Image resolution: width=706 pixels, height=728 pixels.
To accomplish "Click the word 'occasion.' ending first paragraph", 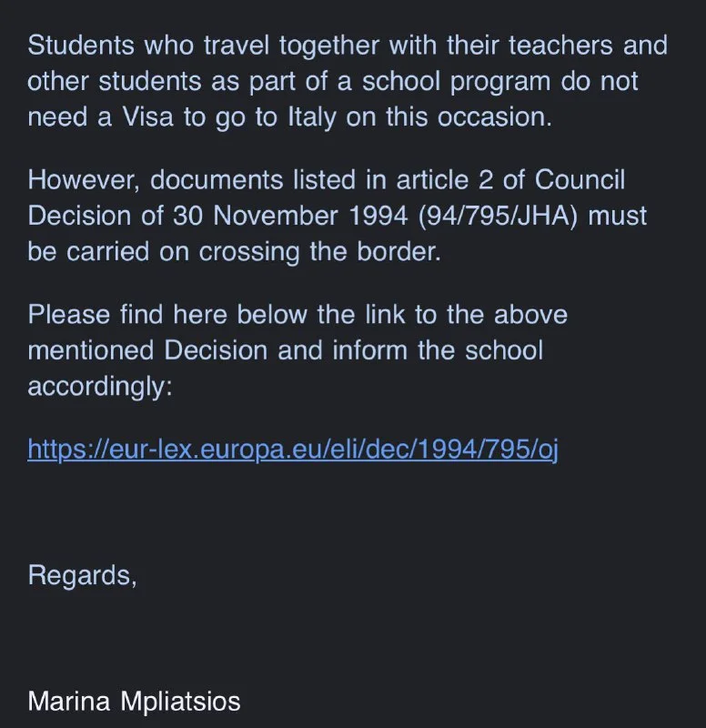I will (495, 117).
